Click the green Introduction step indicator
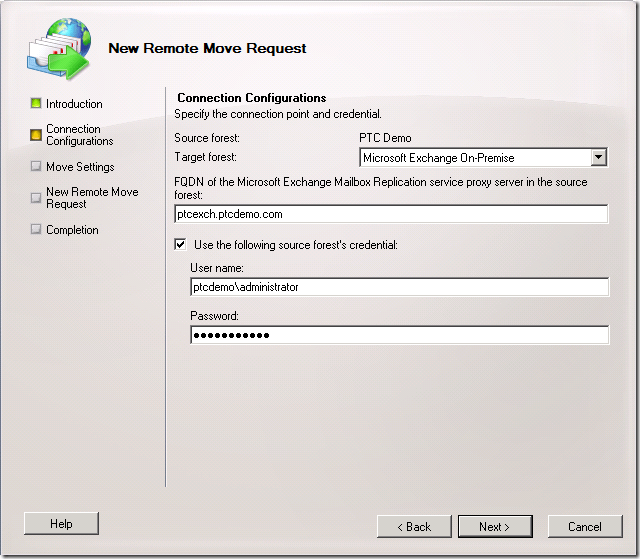 (x=36, y=103)
